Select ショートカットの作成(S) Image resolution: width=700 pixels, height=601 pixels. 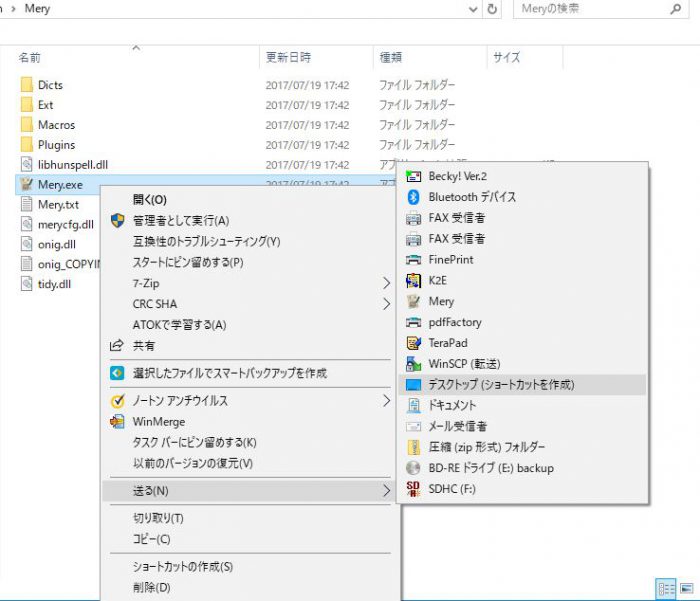click(250, 567)
